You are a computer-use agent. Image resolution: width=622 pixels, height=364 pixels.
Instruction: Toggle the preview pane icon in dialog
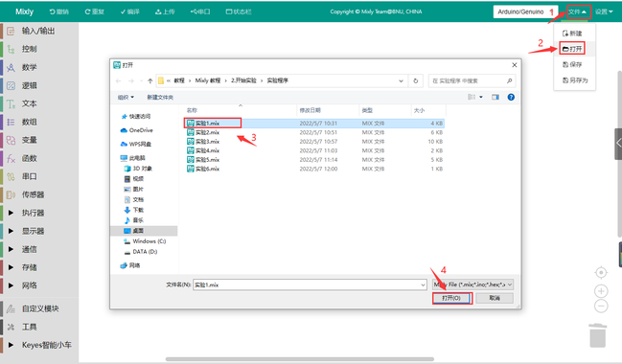[495, 97]
